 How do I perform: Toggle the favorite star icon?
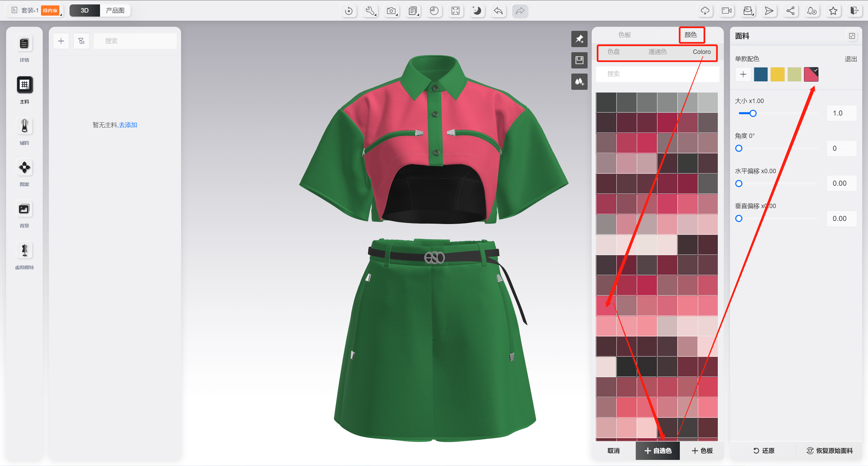(833, 11)
